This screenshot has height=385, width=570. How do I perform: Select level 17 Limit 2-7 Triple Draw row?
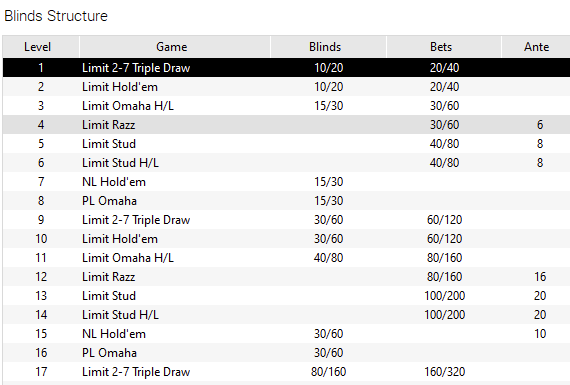pyautogui.click(x=286, y=372)
